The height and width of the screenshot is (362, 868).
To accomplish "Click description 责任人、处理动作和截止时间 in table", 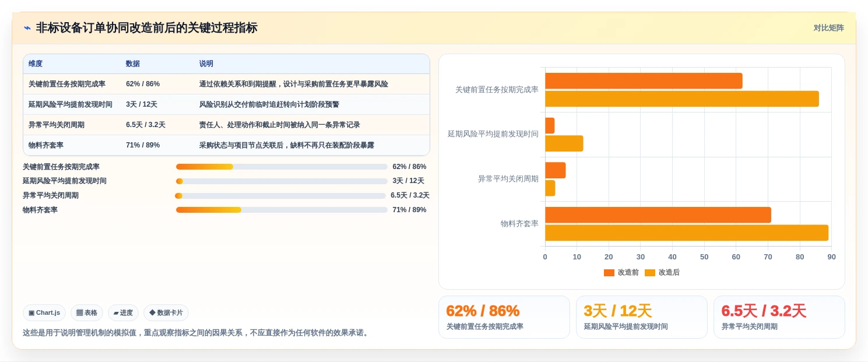I will (x=280, y=125).
